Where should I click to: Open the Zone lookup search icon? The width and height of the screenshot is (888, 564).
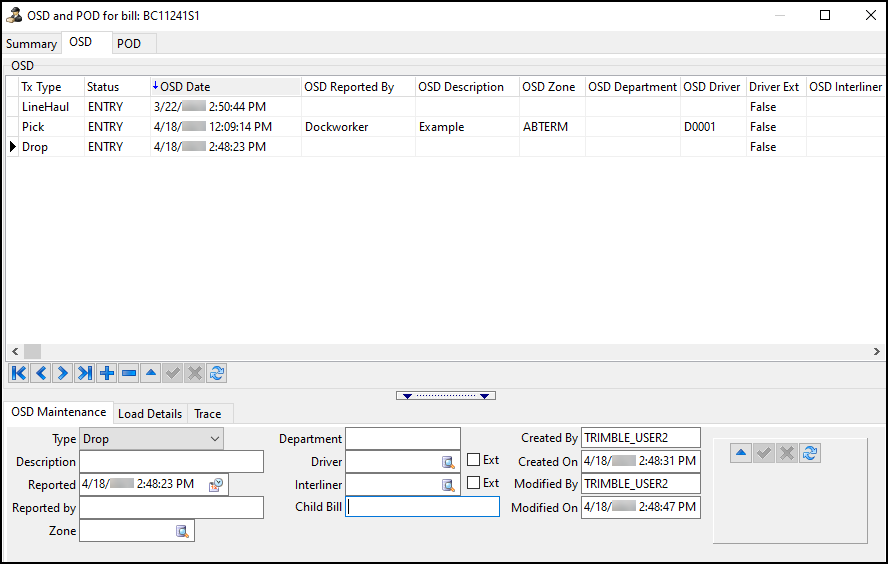click(x=183, y=531)
